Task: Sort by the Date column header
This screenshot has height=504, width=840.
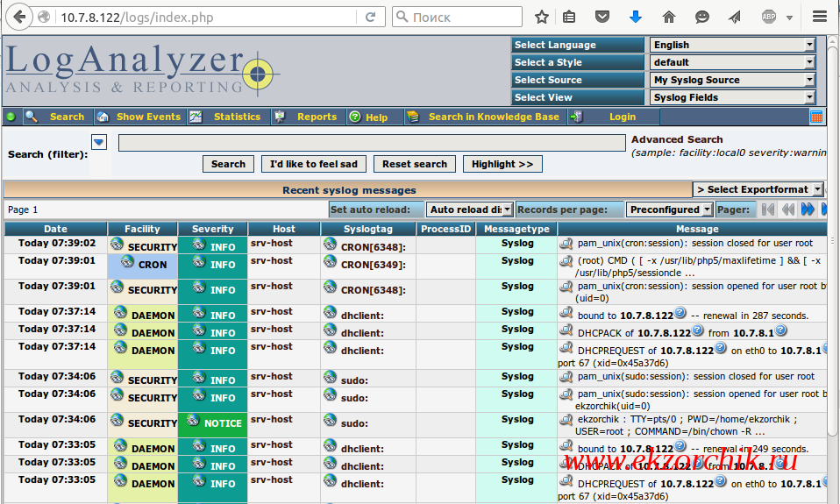Action: 56,229
